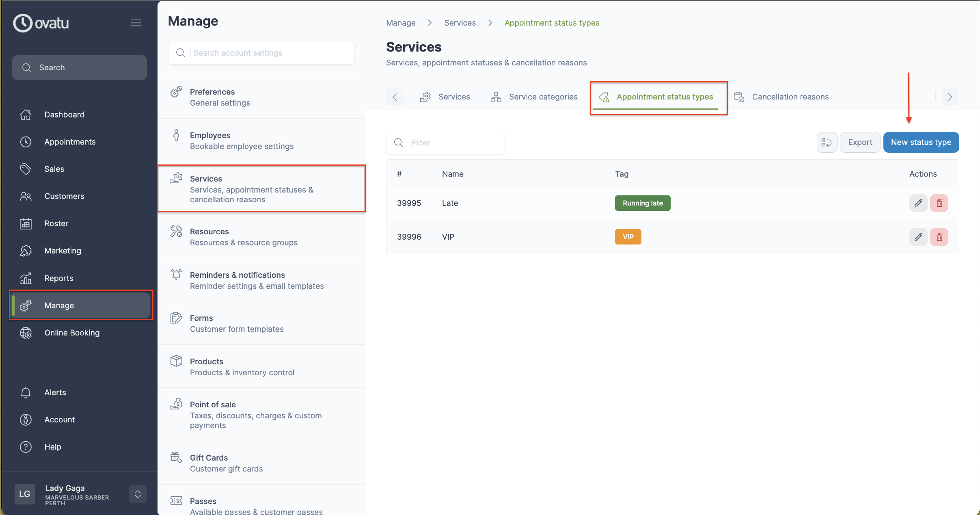Click the reorder list icon beside Export

point(826,142)
